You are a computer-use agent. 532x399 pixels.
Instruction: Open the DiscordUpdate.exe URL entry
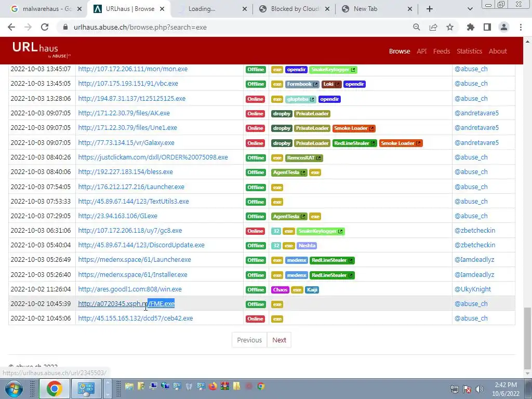(141, 245)
